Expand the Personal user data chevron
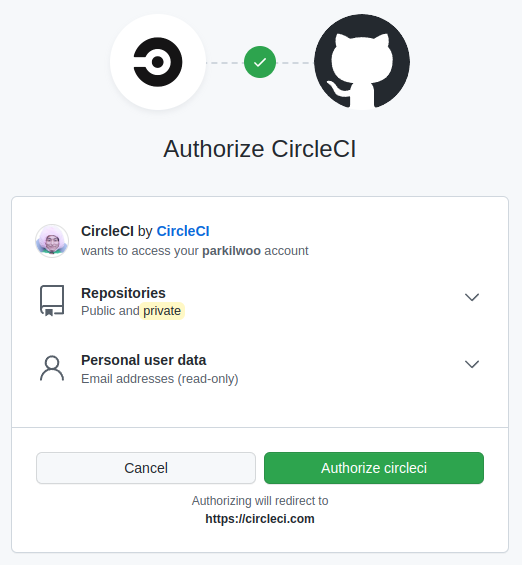The height and width of the screenshot is (565, 522). 472,364
